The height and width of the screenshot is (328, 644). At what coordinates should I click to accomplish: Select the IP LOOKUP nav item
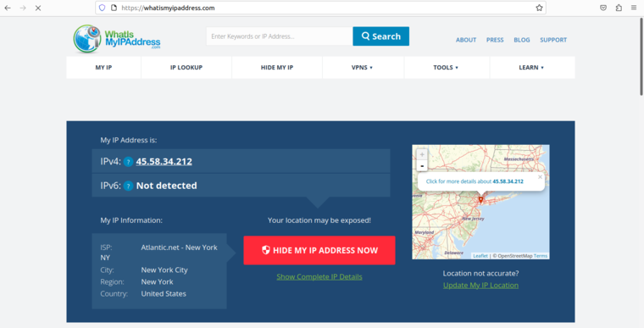[186, 68]
